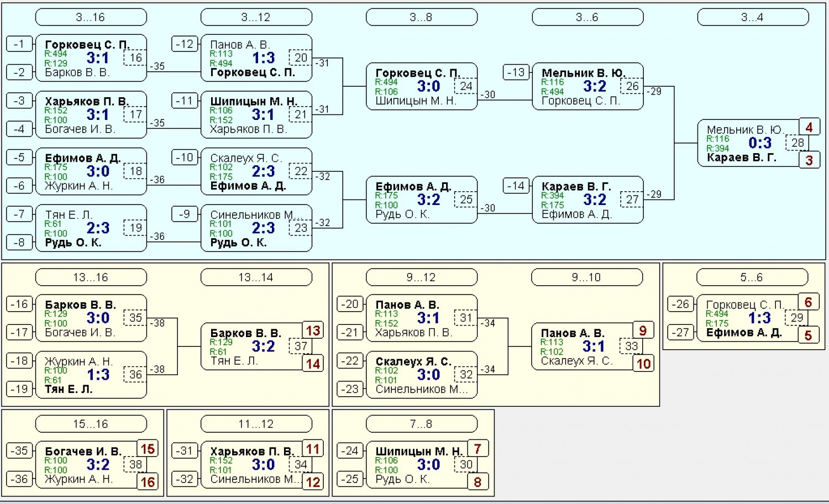Click score 3:2 of Караев vs Ефимов
The width and height of the screenshot is (829, 504).
click(595, 200)
